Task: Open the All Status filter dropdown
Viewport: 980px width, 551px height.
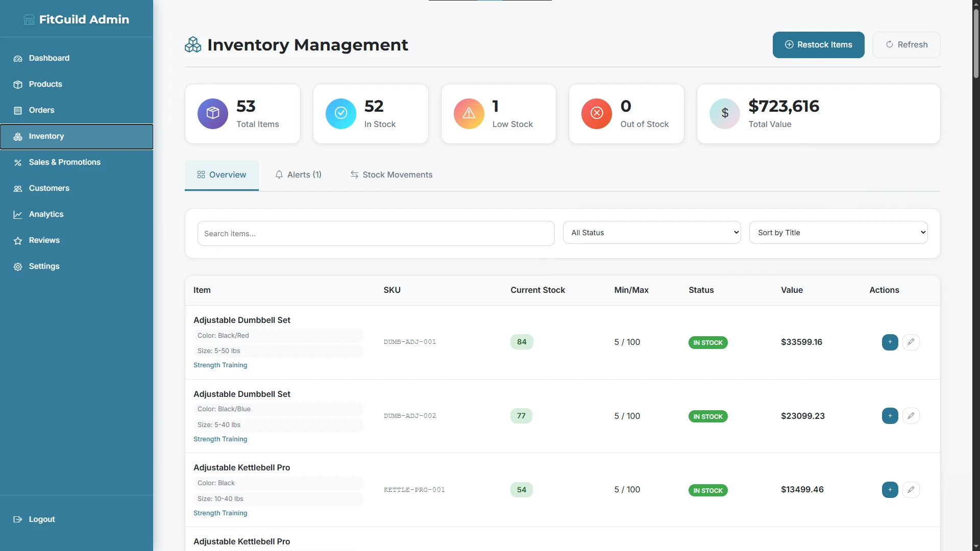Action: (x=652, y=233)
